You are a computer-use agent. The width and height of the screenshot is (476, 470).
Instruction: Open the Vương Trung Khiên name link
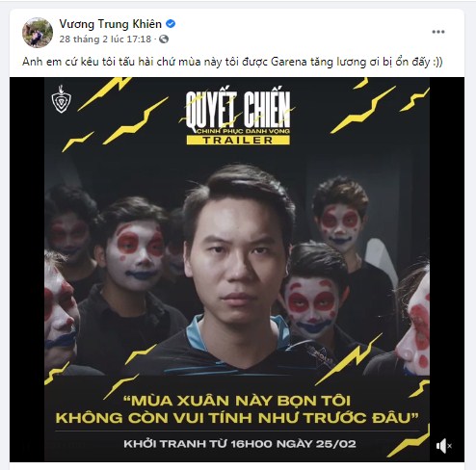tap(110, 24)
